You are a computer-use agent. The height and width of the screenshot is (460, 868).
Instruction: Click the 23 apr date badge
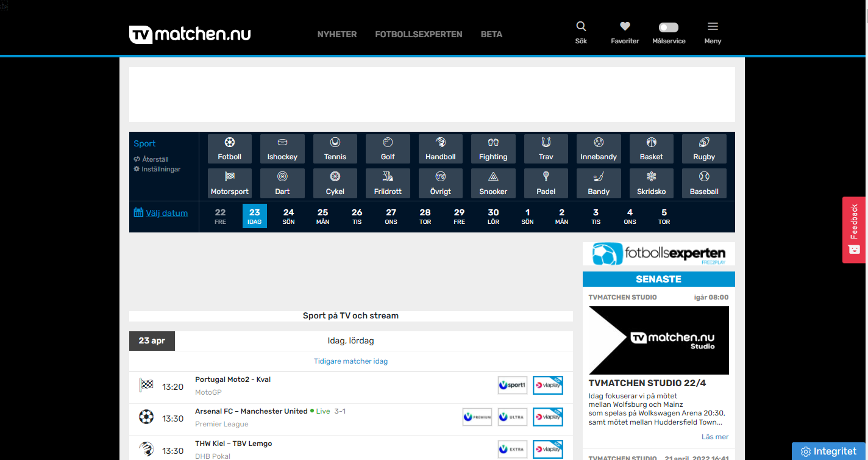click(x=152, y=341)
